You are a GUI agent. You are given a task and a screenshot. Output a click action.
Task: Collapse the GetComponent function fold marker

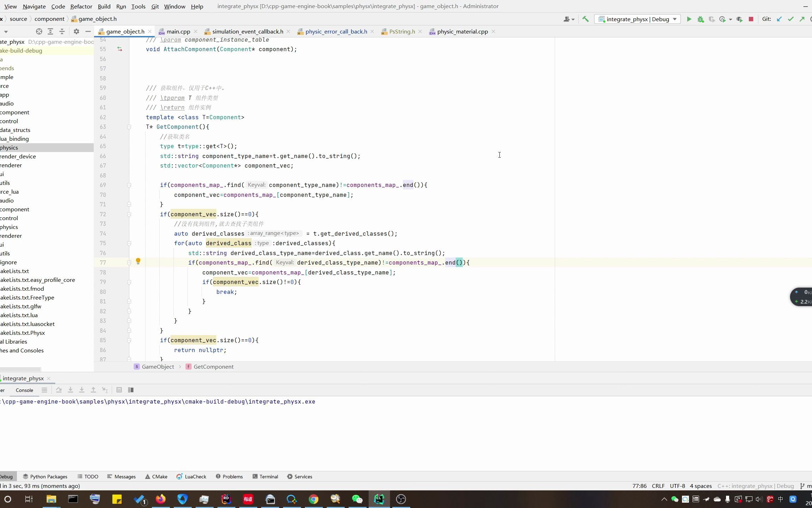click(x=129, y=127)
